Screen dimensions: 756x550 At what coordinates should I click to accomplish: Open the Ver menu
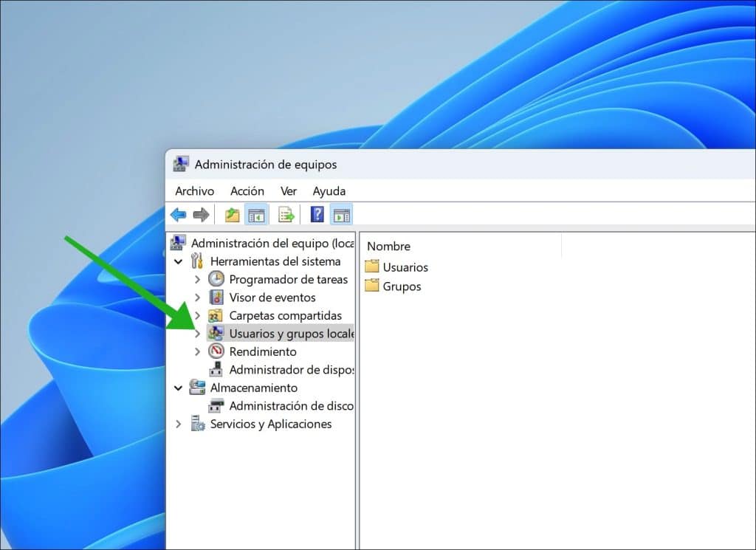289,191
